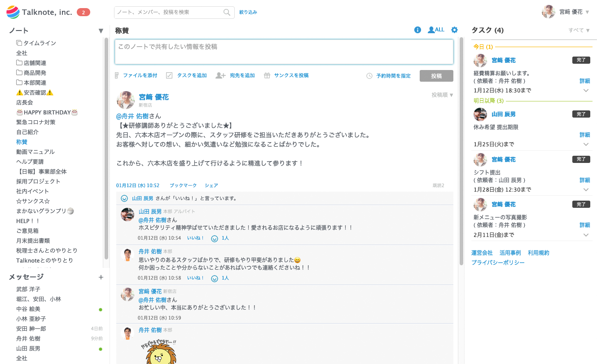
Task: Expand chevron of 休み希望 task
Action: point(586,144)
